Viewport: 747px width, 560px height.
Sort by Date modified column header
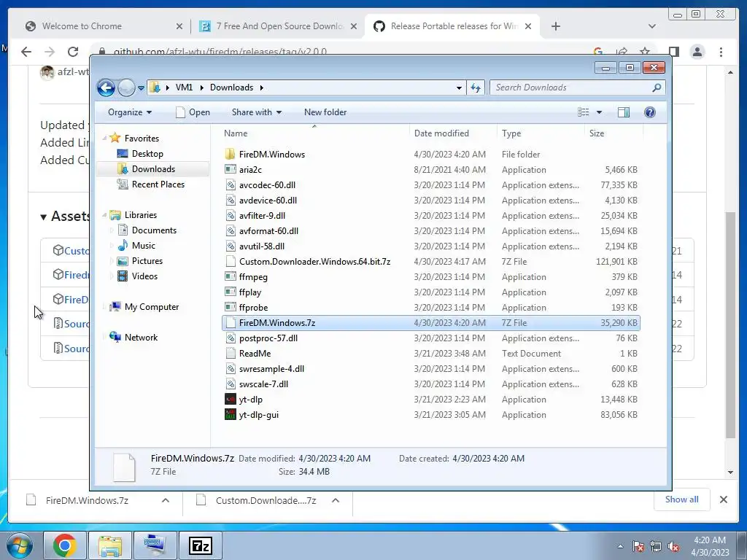pyautogui.click(x=452, y=133)
